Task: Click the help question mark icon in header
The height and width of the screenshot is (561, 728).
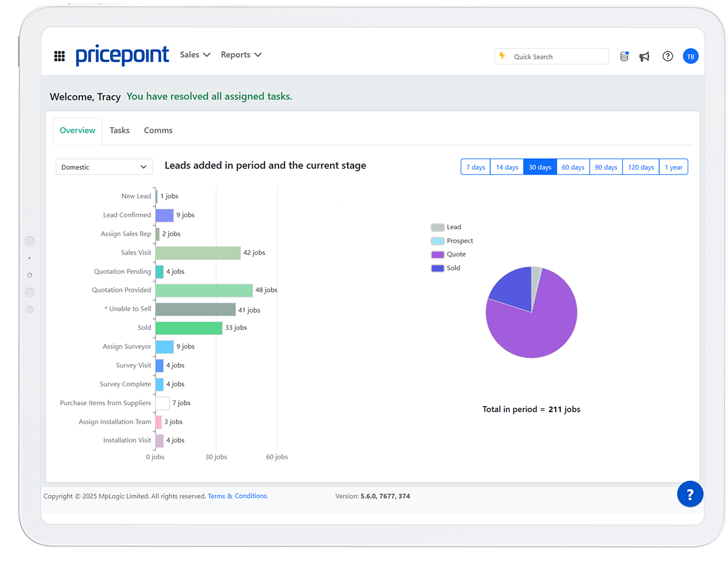Action: tap(668, 56)
